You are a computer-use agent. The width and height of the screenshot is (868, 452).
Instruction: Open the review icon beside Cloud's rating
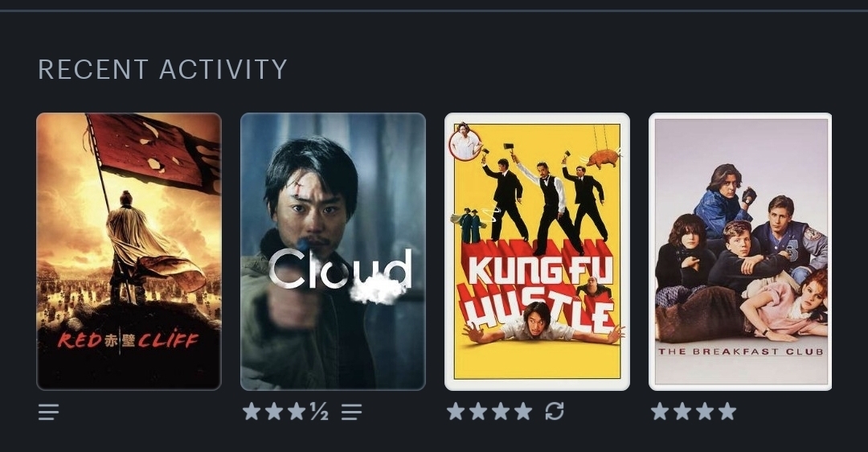[x=351, y=412]
